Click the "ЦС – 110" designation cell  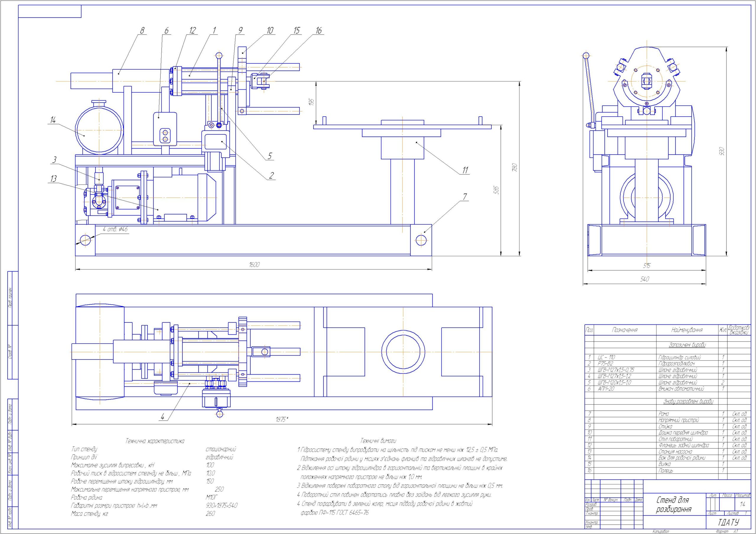tap(607, 357)
